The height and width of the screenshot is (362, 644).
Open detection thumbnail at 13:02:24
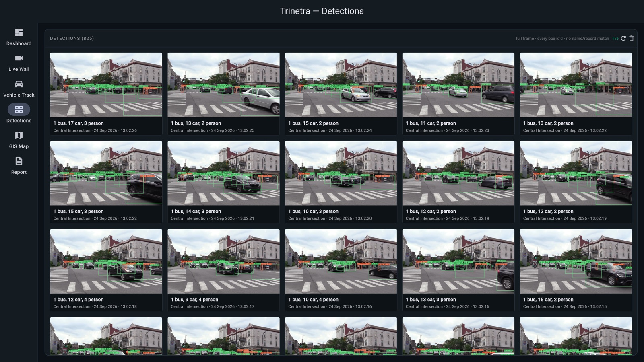point(341,85)
